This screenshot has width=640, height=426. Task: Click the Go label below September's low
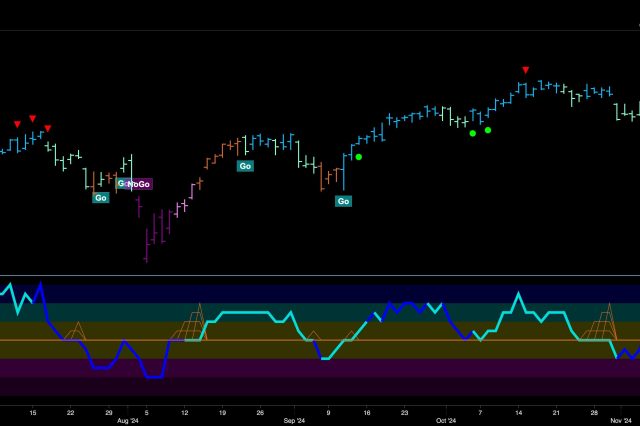(343, 201)
